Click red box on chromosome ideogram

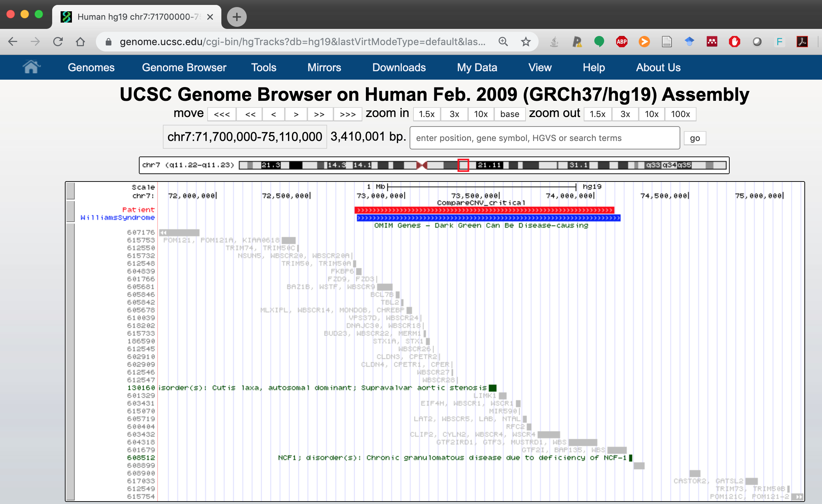click(463, 165)
